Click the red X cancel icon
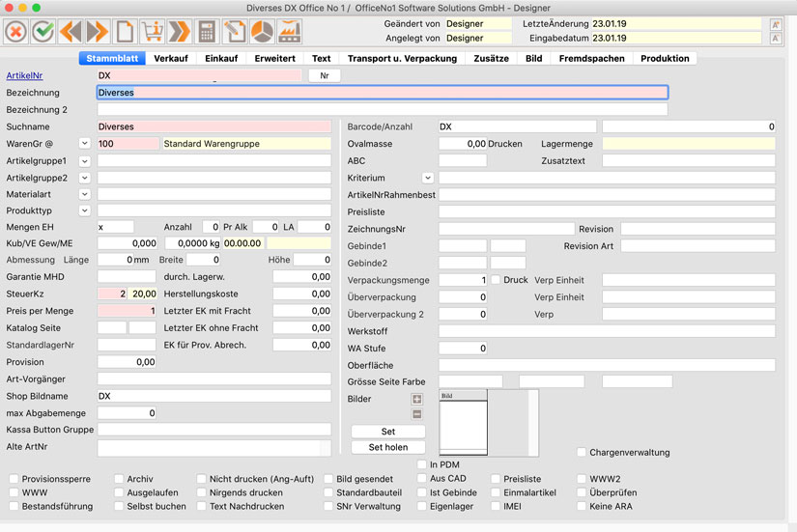 16,32
